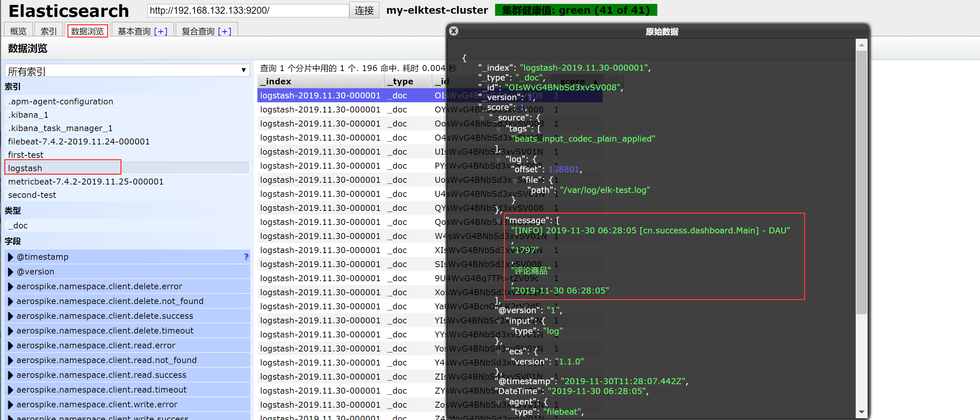
Task: Select the .kibana_1 index
Action: point(127,115)
